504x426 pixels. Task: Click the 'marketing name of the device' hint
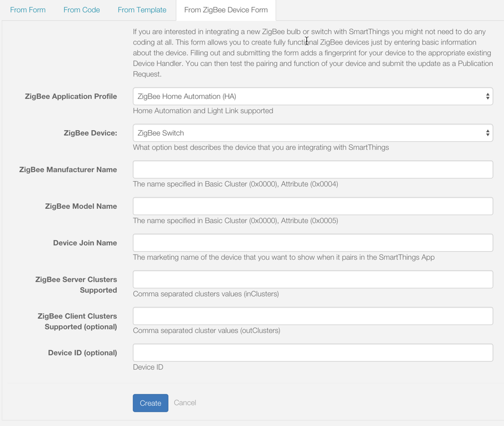pos(284,257)
